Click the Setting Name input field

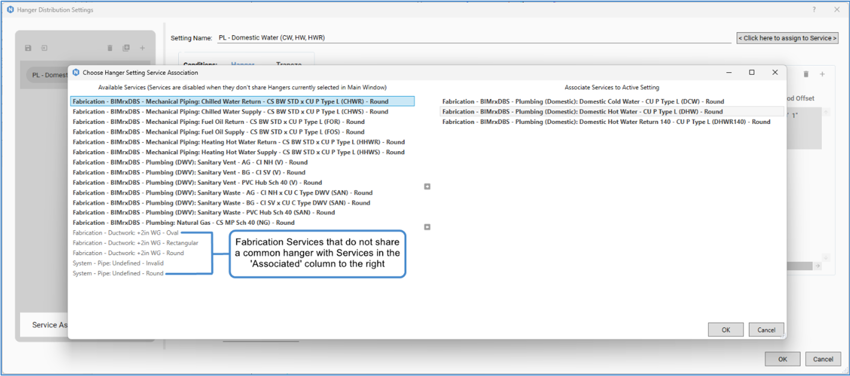[474, 38]
